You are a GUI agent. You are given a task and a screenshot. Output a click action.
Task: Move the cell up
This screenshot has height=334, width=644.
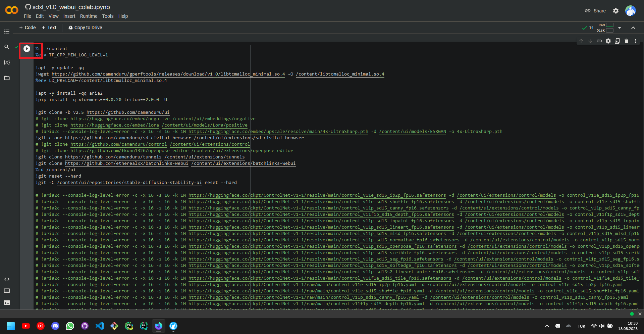point(581,41)
